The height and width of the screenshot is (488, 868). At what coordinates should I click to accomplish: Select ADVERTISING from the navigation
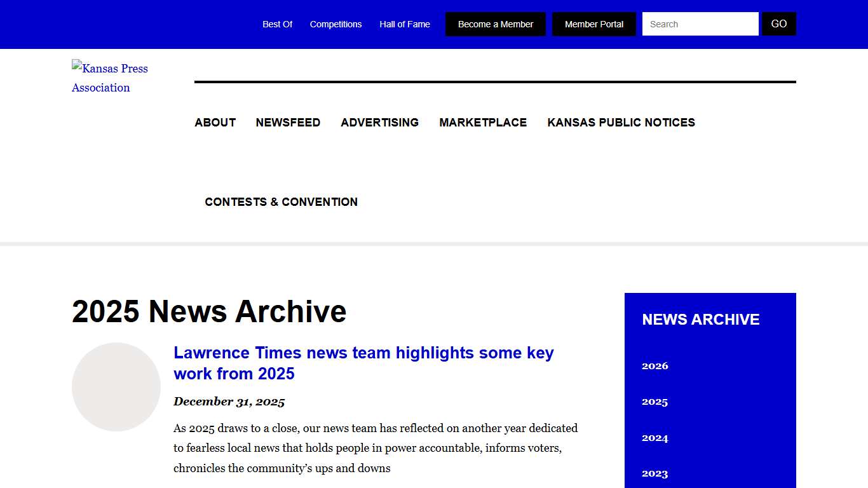(x=379, y=122)
